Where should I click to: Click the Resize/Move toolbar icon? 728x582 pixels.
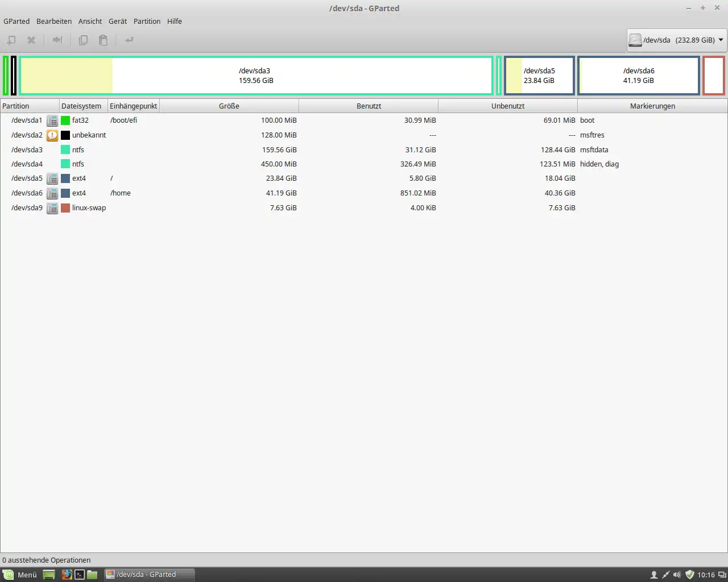pyautogui.click(x=57, y=40)
